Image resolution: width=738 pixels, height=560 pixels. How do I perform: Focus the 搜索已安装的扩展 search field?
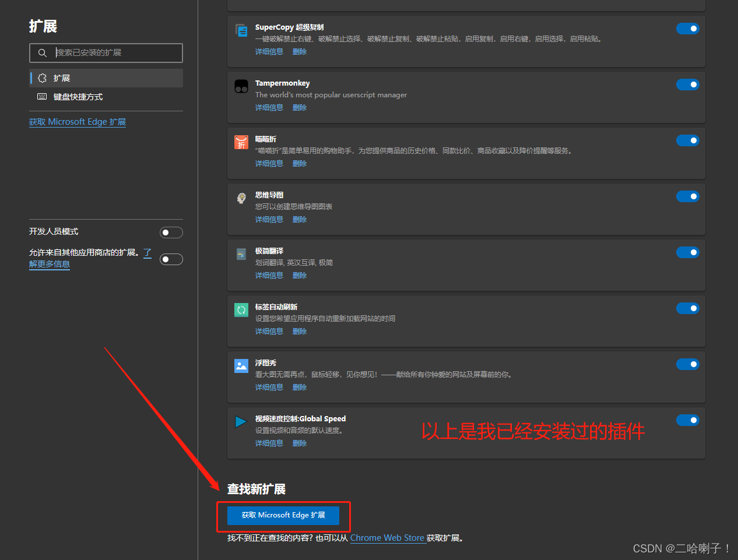106,53
